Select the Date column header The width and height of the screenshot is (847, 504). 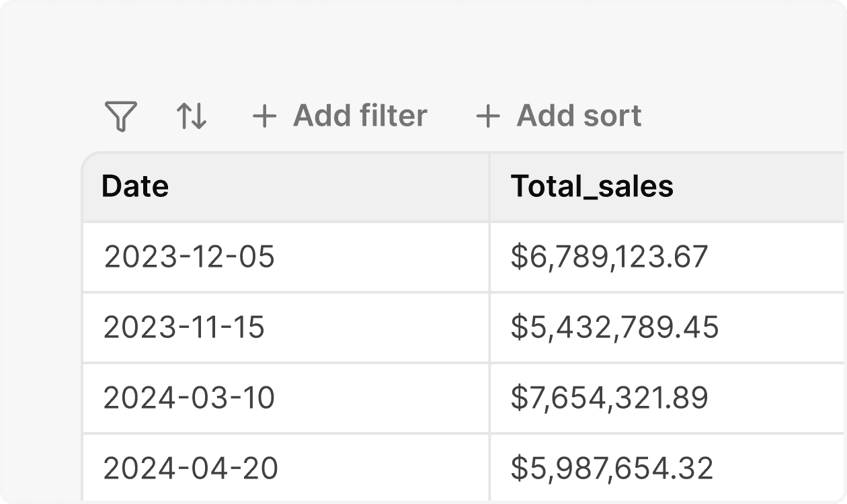135,187
